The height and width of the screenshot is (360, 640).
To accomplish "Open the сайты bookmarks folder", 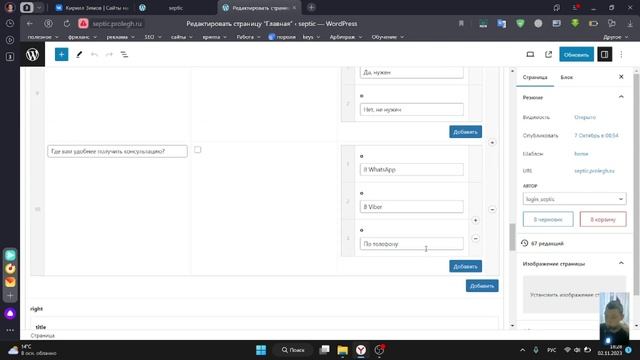I will click(182, 37).
